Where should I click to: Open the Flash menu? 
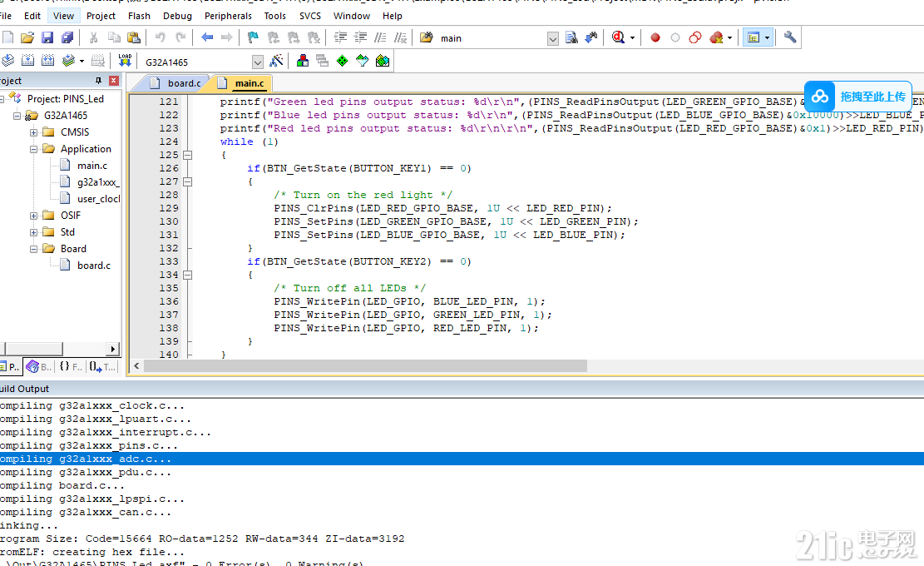(139, 16)
